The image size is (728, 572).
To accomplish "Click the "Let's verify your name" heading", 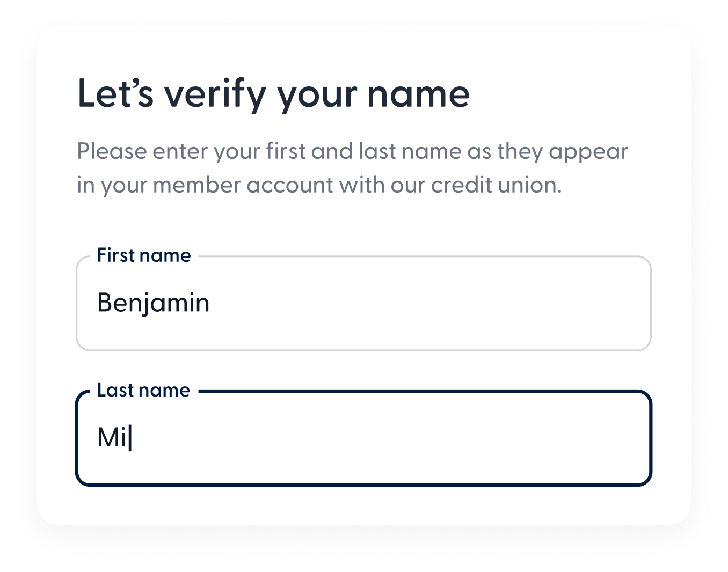I will (x=273, y=93).
